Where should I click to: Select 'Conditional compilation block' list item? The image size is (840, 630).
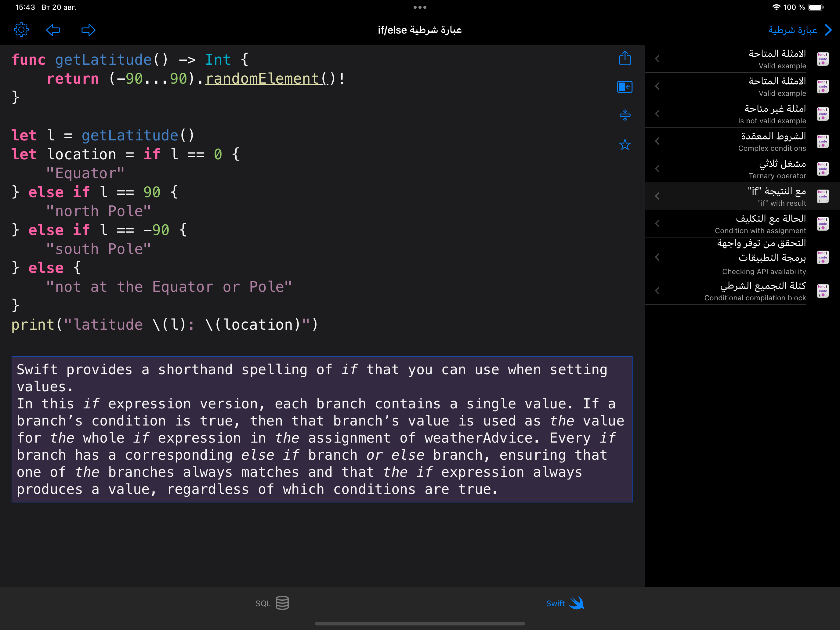coord(742,291)
